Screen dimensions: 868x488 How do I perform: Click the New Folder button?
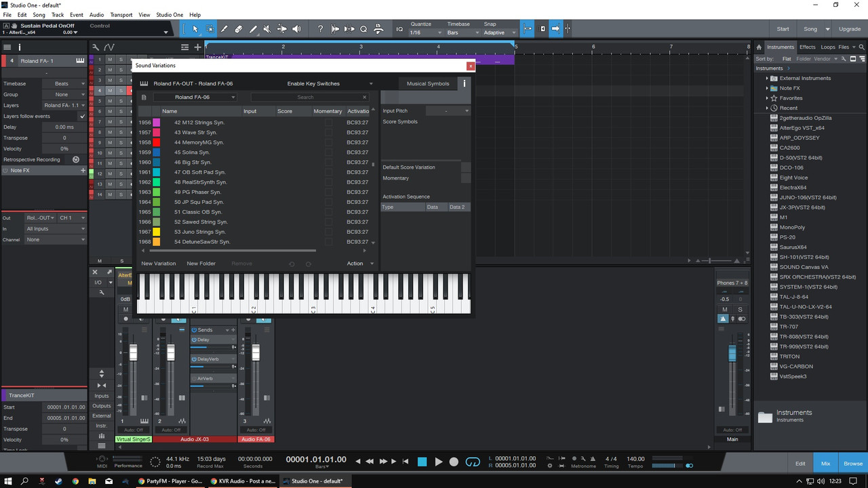click(x=201, y=264)
